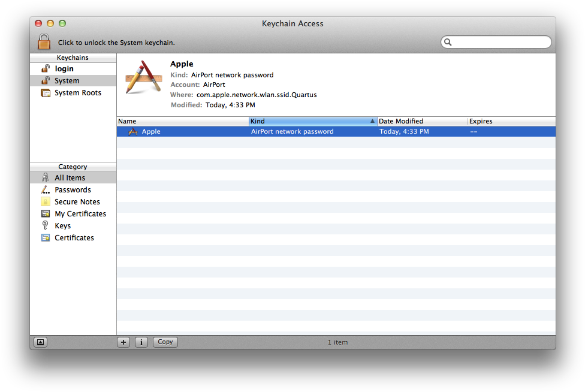Click the Copy button

[165, 342]
